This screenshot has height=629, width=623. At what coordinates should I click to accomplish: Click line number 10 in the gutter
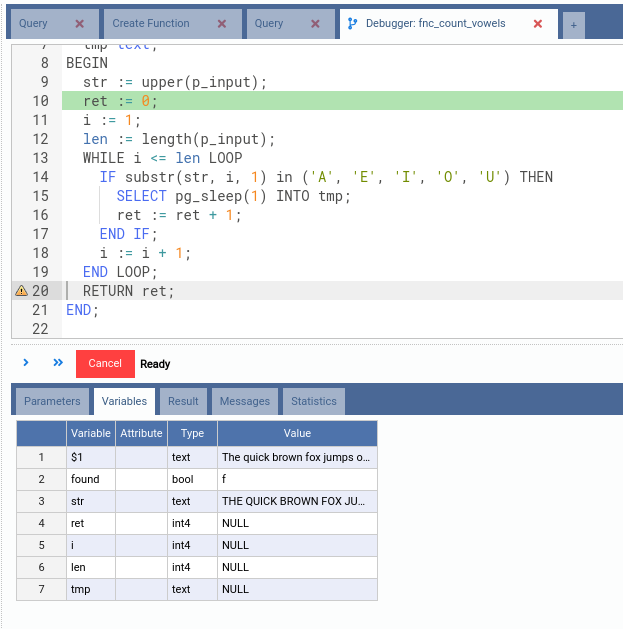coord(40,101)
